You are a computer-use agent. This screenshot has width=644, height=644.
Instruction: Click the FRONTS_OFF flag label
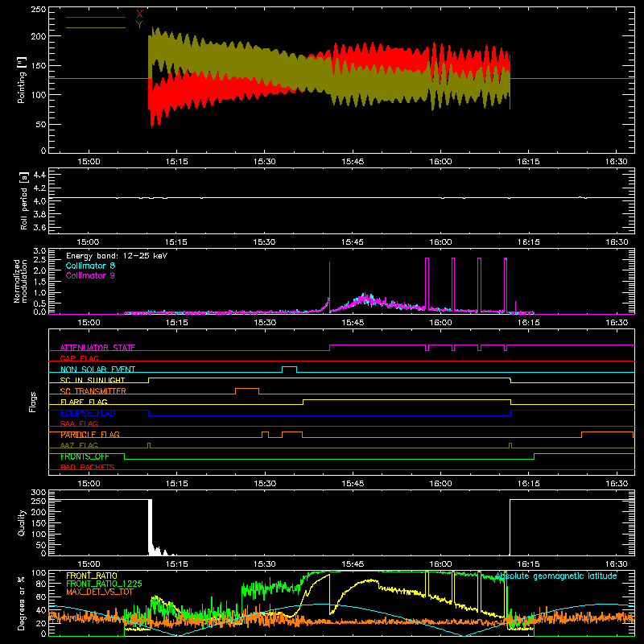point(85,456)
